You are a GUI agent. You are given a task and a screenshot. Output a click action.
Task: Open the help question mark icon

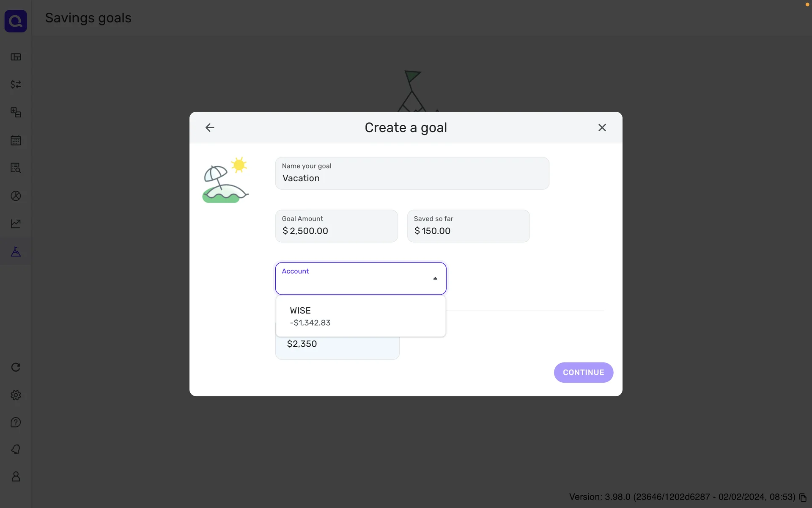[x=16, y=422]
